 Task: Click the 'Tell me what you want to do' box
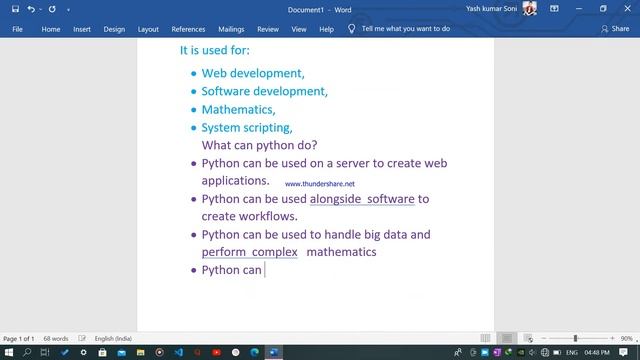tap(406, 29)
